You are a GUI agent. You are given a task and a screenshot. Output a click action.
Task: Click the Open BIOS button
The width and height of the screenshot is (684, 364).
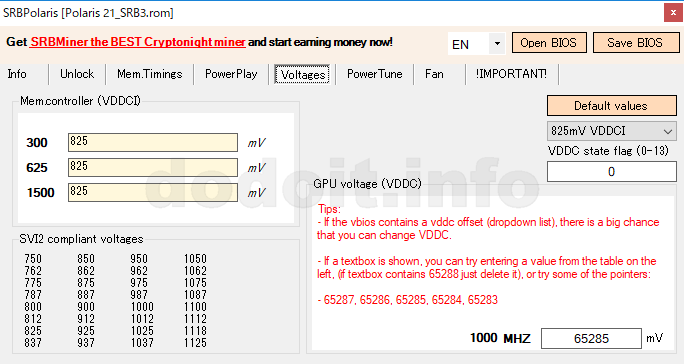tap(549, 43)
